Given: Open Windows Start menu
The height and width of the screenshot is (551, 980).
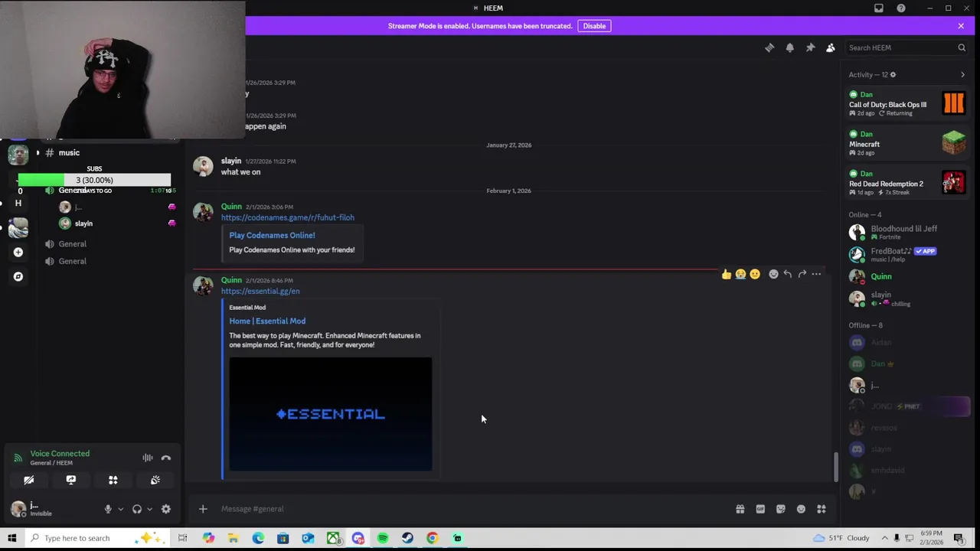Looking at the screenshot, I should [11, 538].
